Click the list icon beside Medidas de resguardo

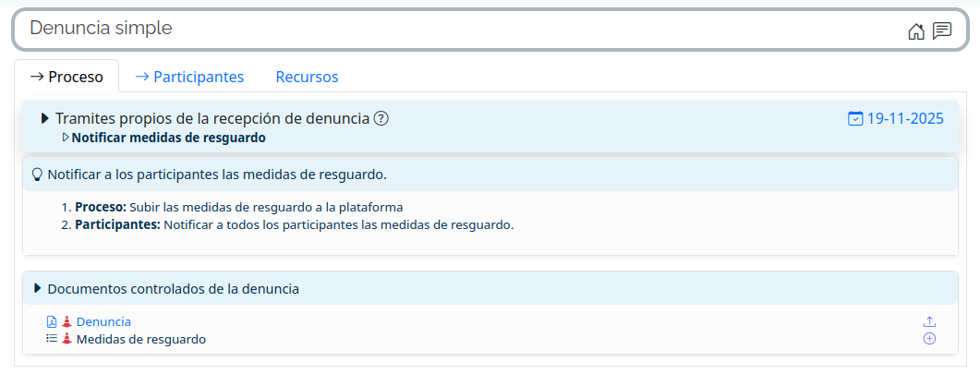click(52, 339)
